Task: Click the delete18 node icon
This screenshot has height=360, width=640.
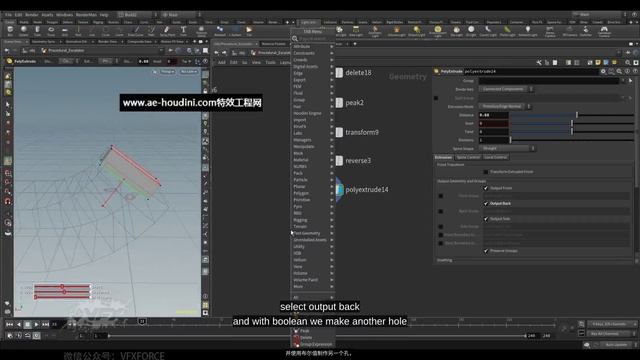Action: (339, 73)
